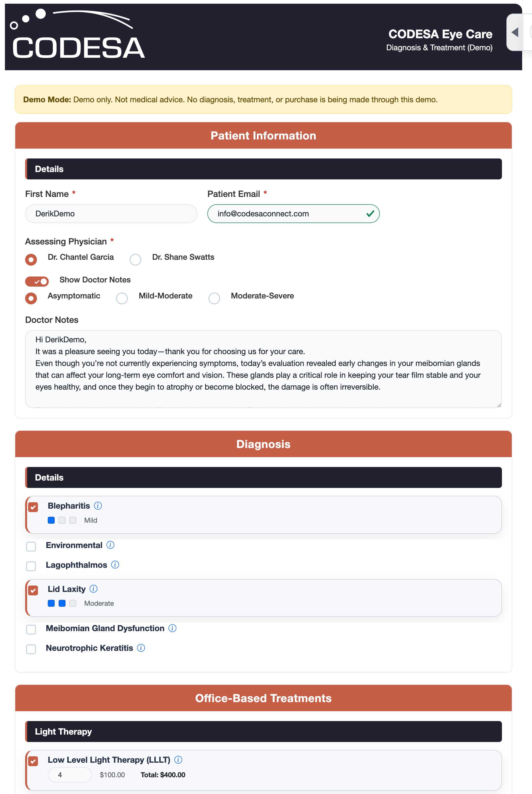The image size is (532, 794).
Task: Open the Lagophthalmos info tooltip
Action: [115, 565]
